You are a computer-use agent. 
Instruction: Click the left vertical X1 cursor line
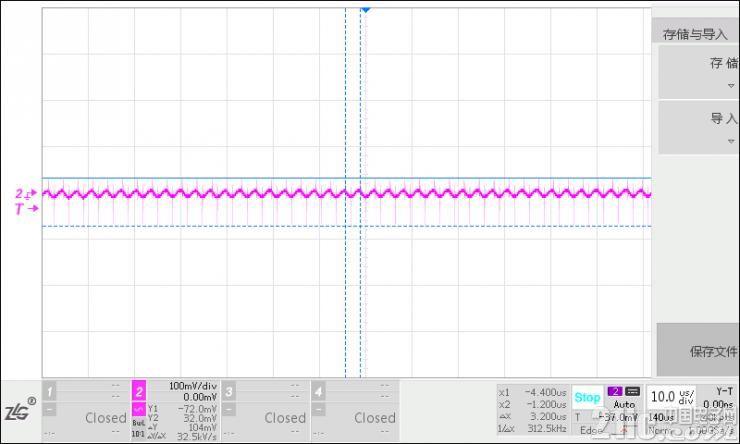click(345, 193)
